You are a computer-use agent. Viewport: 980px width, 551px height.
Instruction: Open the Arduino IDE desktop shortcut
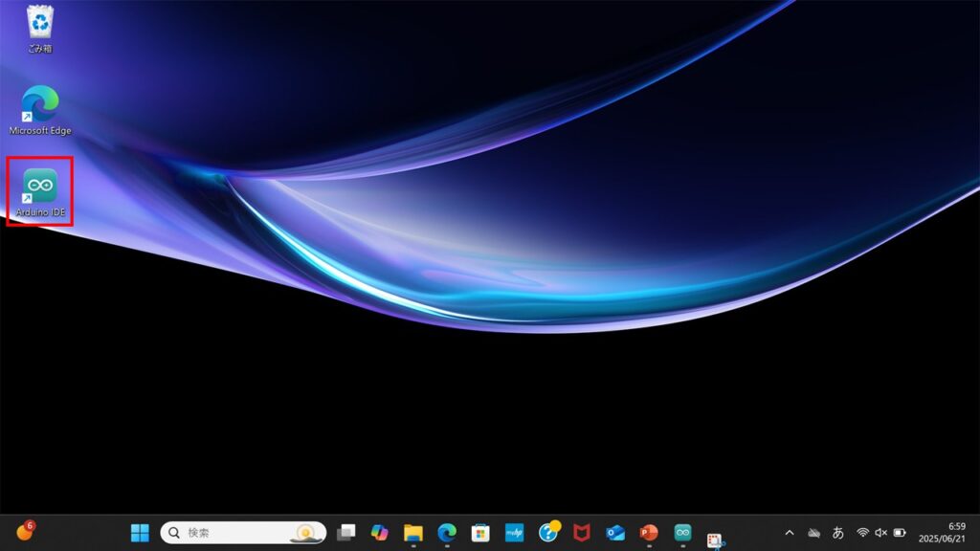pyautogui.click(x=40, y=192)
